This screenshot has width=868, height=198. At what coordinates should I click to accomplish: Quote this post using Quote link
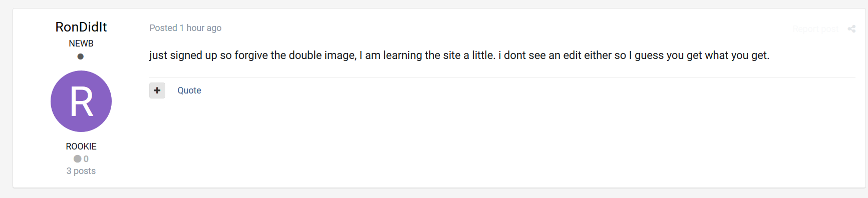click(x=189, y=90)
